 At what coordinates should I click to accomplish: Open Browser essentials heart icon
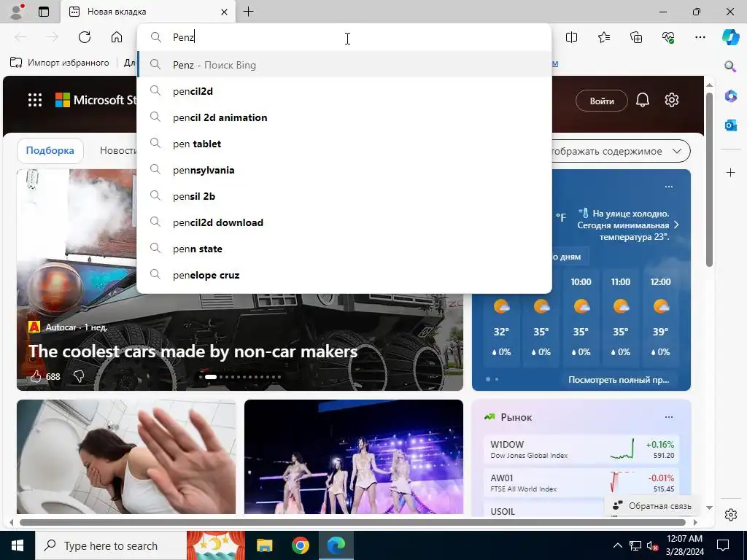pos(668,37)
